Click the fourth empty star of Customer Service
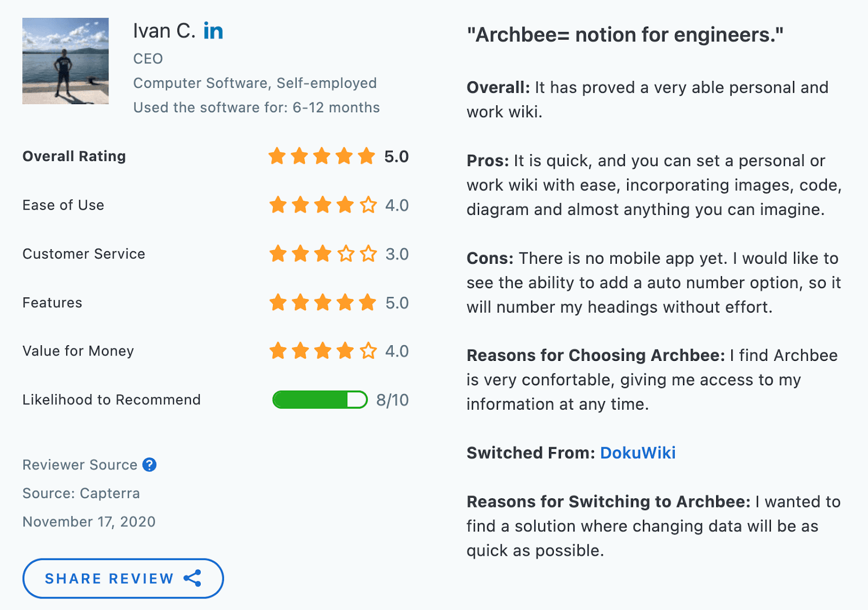 click(x=346, y=253)
